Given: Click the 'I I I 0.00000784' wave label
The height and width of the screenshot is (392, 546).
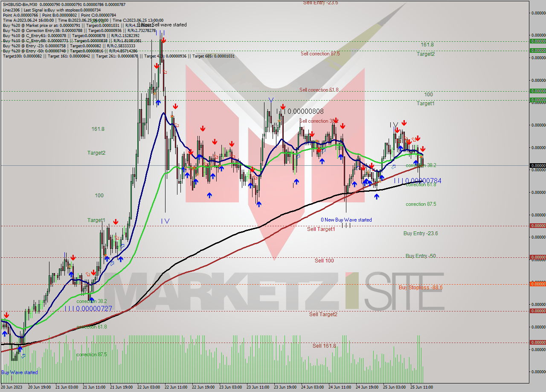Looking at the screenshot, I should click(x=417, y=181).
